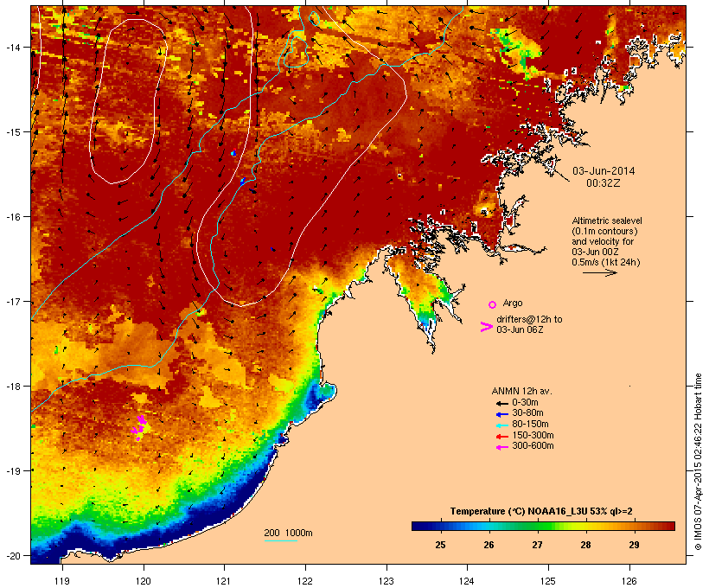This screenshot has height=588, width=709.
Task: Click the 'Argo' legend label
Action: 513,303
